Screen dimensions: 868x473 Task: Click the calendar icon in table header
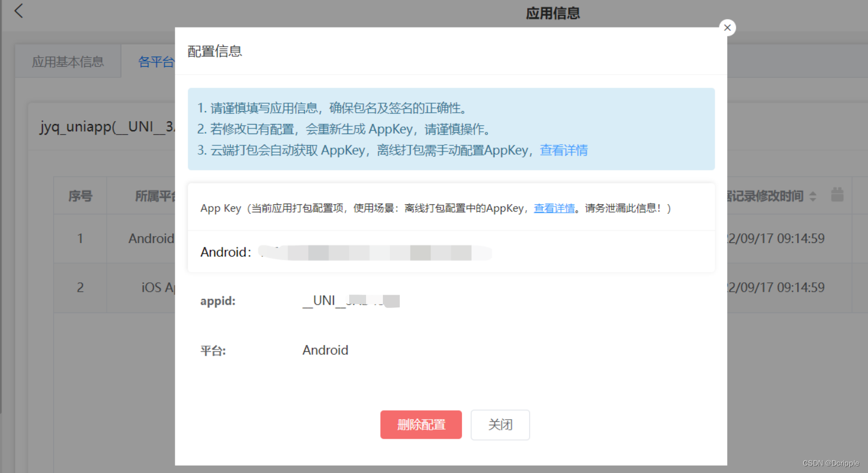click(x=837, y=195)
